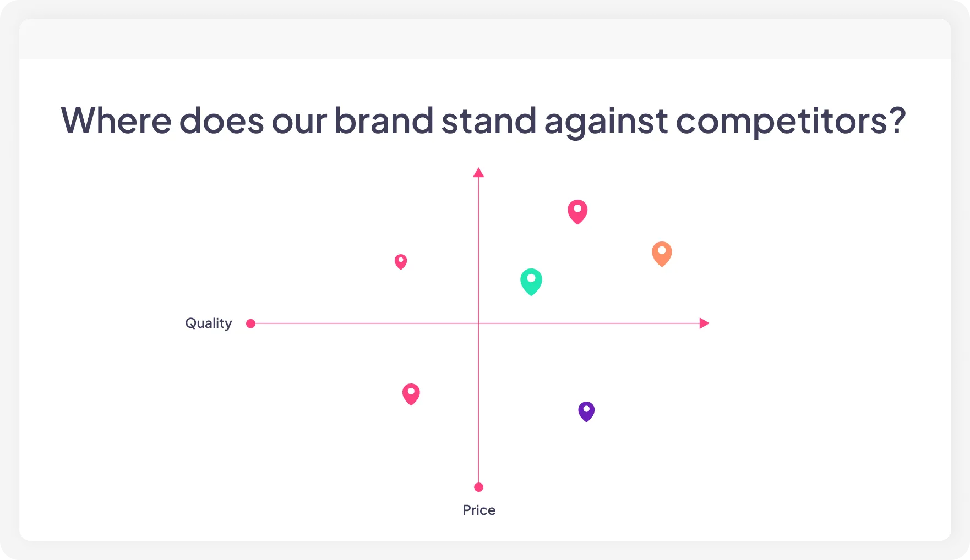Click the word "competitors" in the heading
This screenshot has width=970, height=560.
[x=782, y=120]
